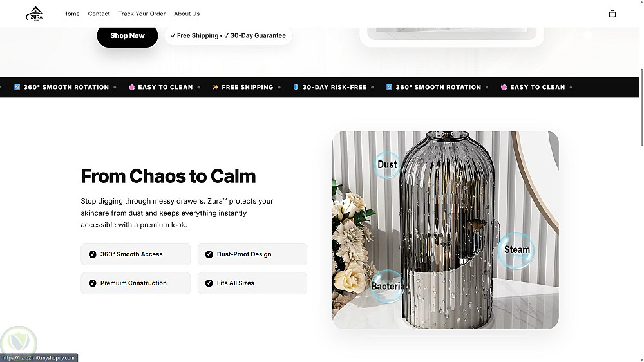This screenshot has height=362, width=644.
Task: Click the Shop Now button
Action: [128, 36]
